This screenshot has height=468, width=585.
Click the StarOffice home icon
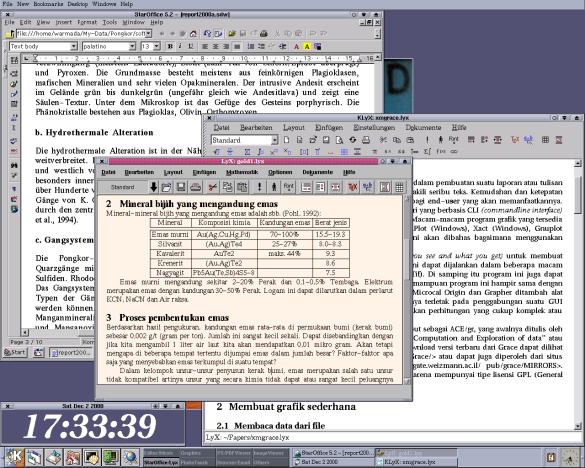pos(193,34)
